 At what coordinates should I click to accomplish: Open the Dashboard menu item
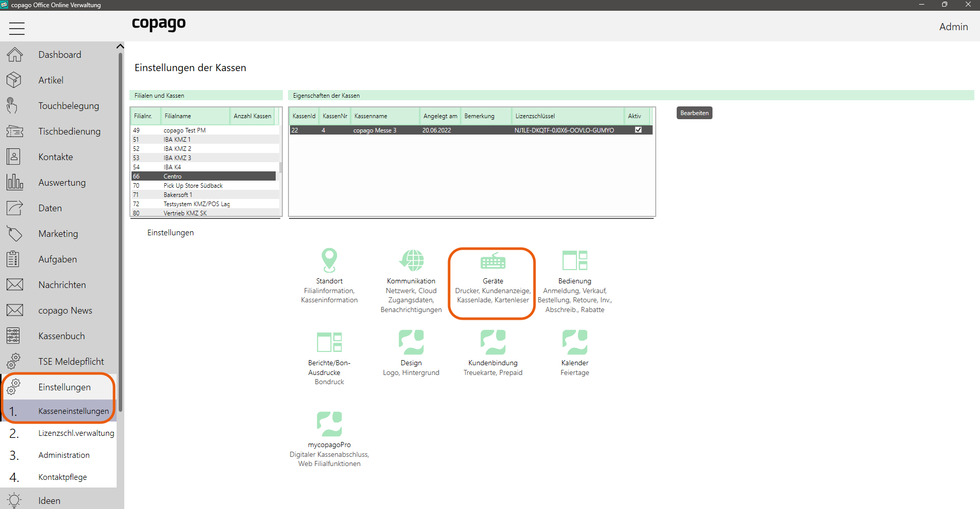click(59, 54)
